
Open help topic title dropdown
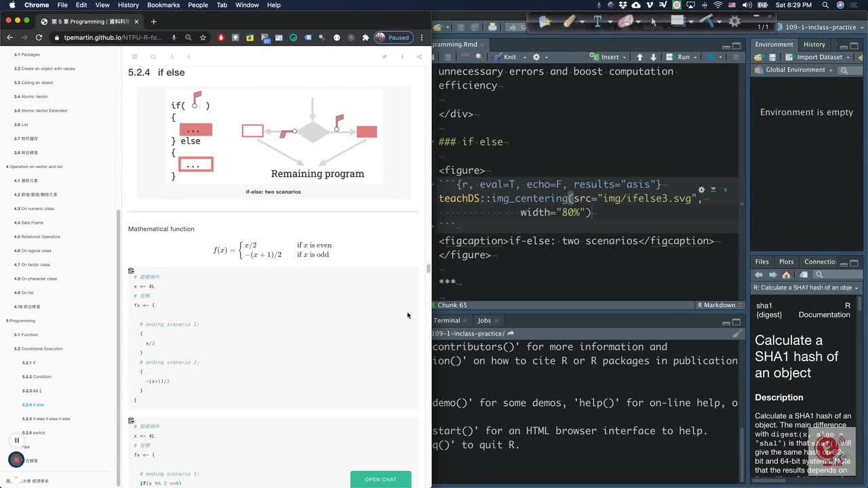click(806, 287)
